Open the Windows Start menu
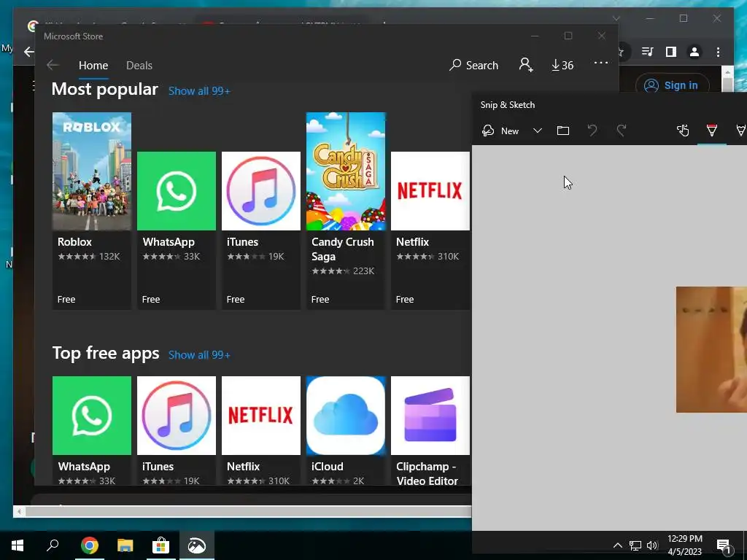 point(18,545)
